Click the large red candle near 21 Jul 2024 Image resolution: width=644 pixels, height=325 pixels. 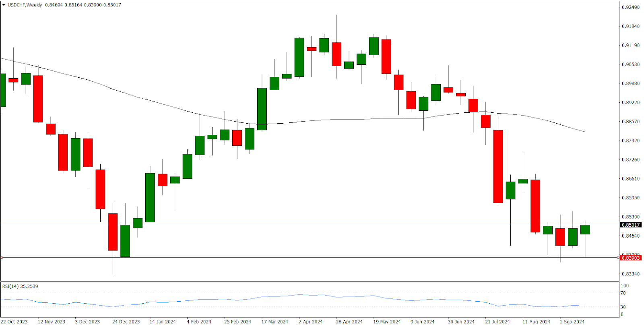(498, 166)
